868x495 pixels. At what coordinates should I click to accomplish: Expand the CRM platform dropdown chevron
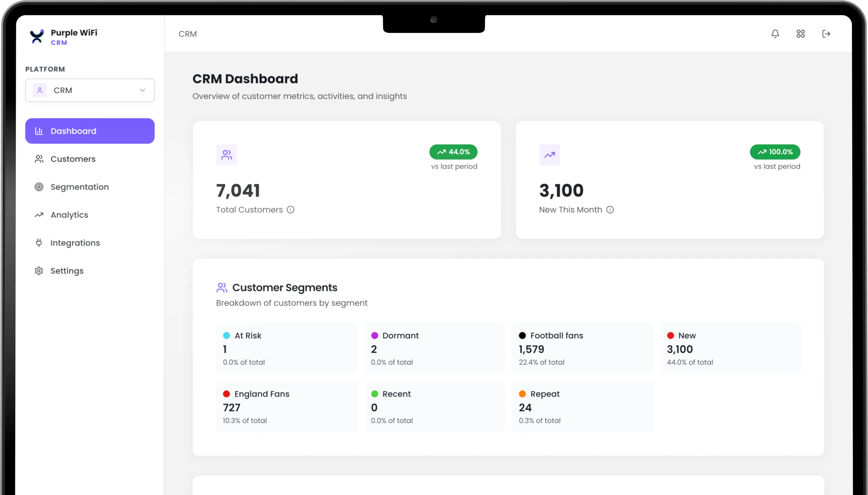(x=143, y=90)
